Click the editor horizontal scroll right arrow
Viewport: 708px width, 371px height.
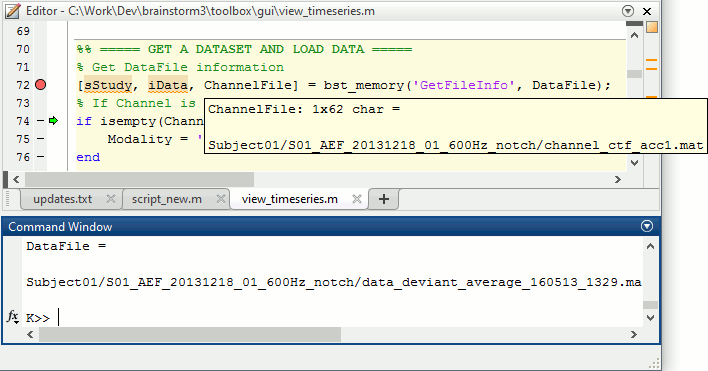click(x=618, y=180)
